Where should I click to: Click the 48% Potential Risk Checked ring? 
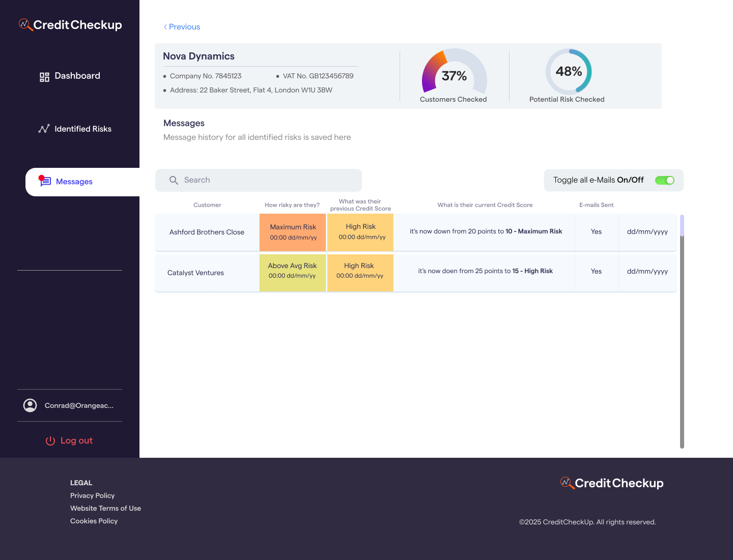569,71
